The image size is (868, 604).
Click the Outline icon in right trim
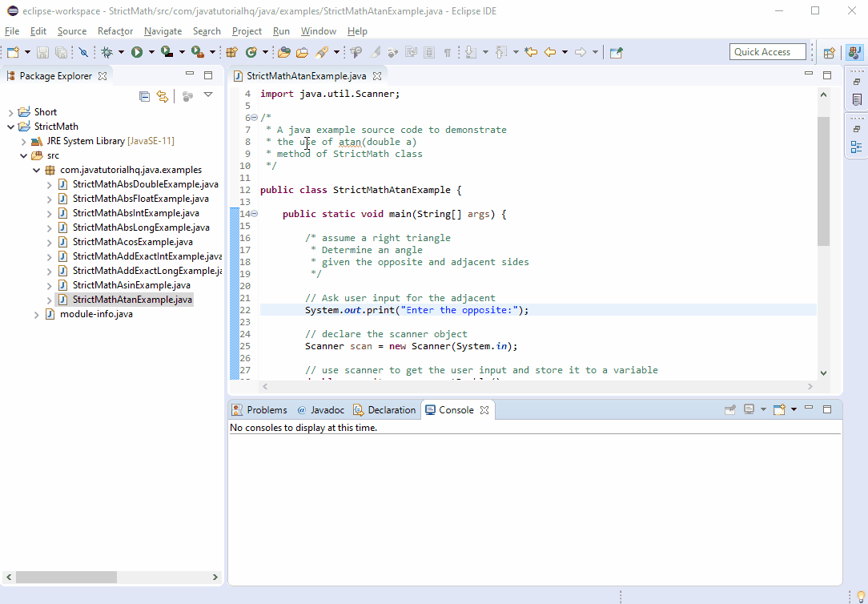click(856, 147)
